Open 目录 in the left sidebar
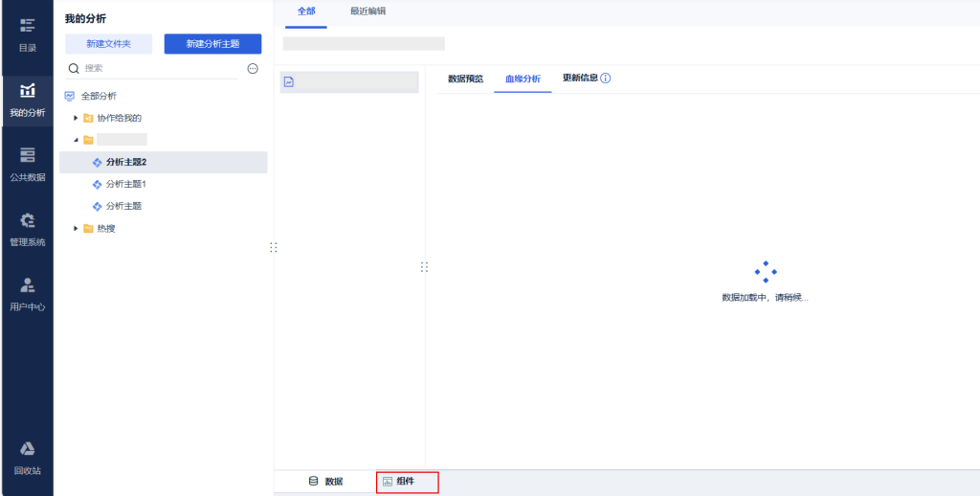Viewport: 980px width, 496px height. [x=27, y=34]
